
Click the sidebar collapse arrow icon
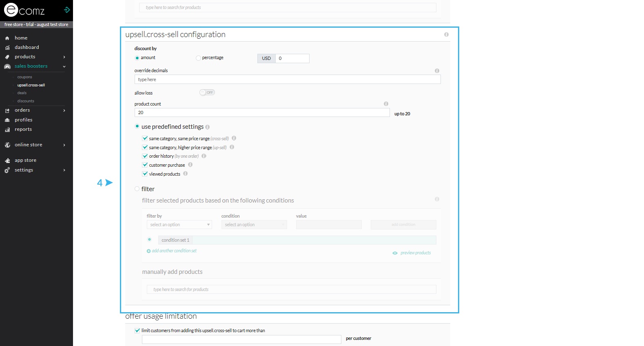67,10
